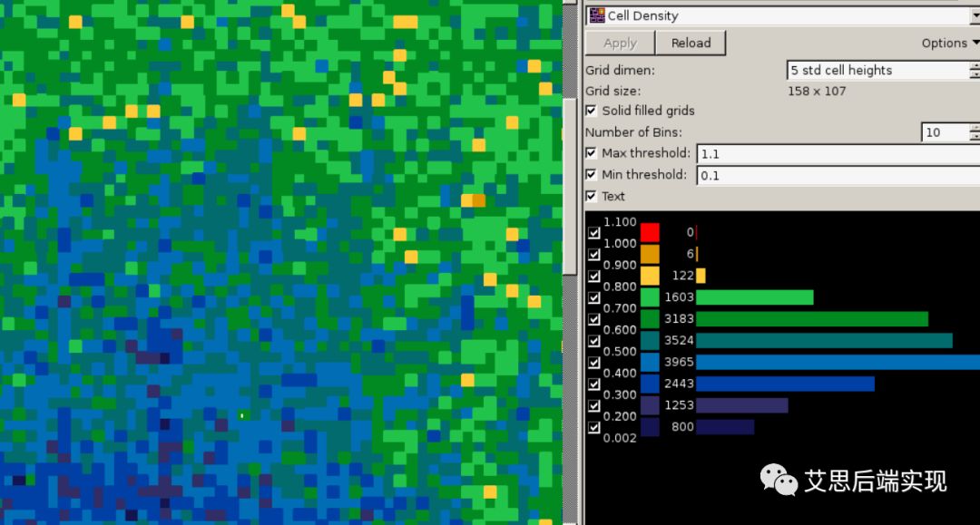Disable the Max threshold checkbox

[x=592, y=153]
